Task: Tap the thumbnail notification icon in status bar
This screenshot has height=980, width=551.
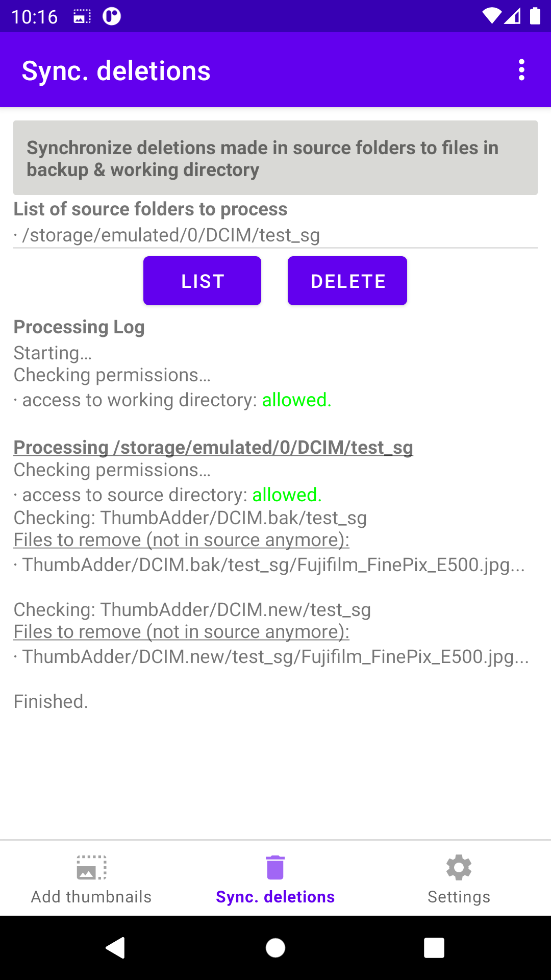Action: (x=82, y=16)
